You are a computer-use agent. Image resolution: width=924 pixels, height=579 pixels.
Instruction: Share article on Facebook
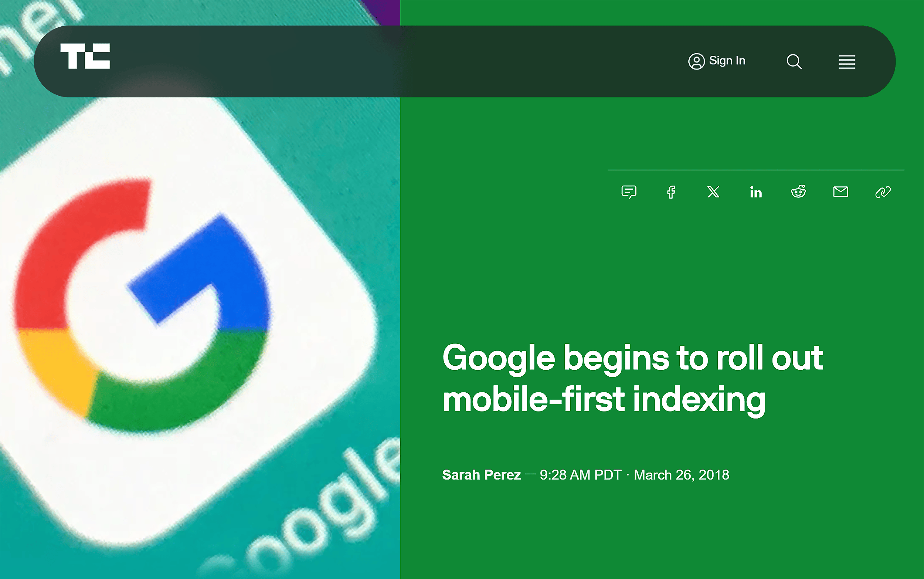[671, 192]
